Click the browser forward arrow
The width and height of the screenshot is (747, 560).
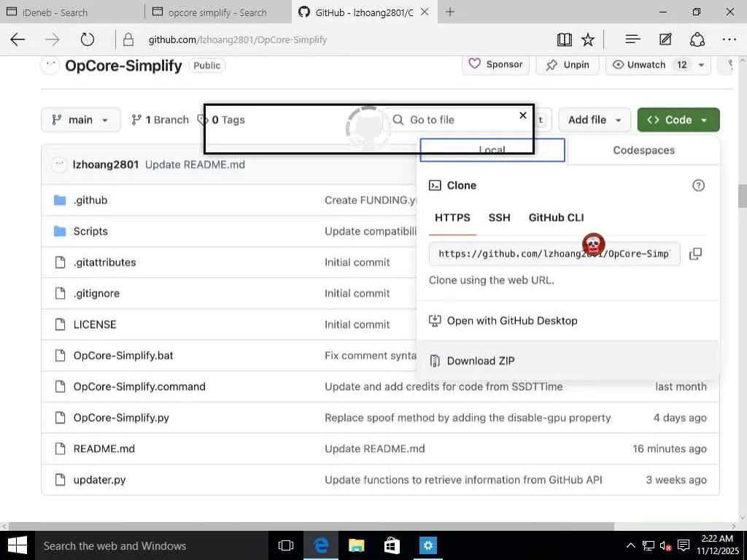(x=52, y=39)
